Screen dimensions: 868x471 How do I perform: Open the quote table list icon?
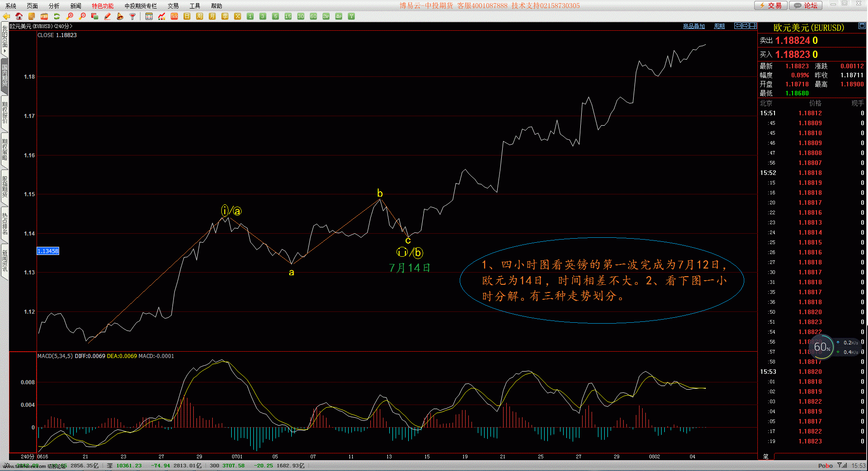point(149,16)
